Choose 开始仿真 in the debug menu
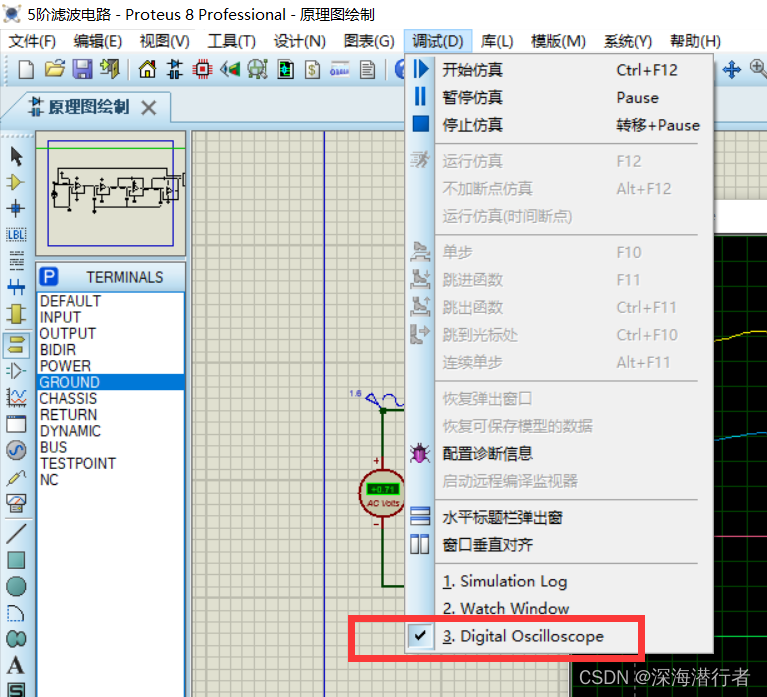The width and height of the screenshot is (767, 697). click(559, 70)
